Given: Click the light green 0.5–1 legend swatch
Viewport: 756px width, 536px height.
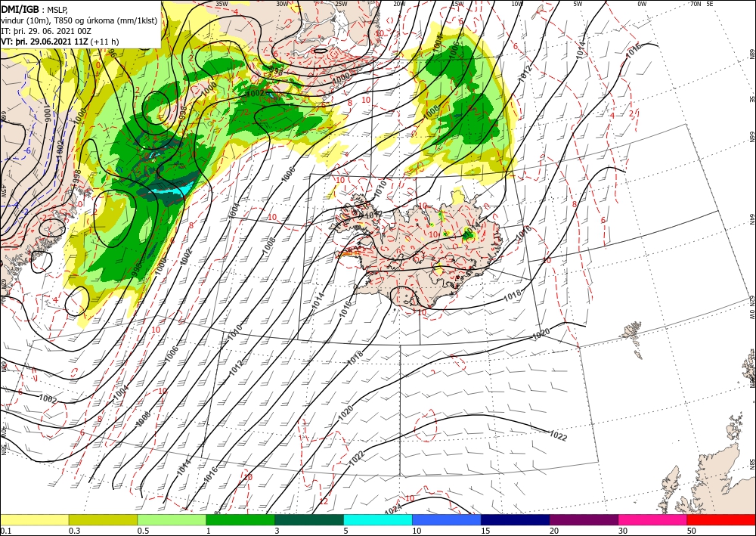Looking at the screenshot, I should tap(172, 519).
